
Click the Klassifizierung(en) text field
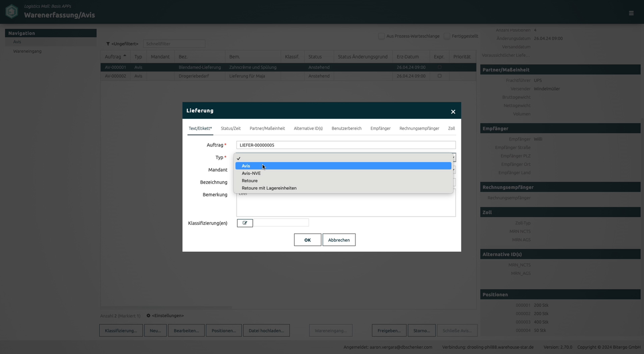(281, 223)
